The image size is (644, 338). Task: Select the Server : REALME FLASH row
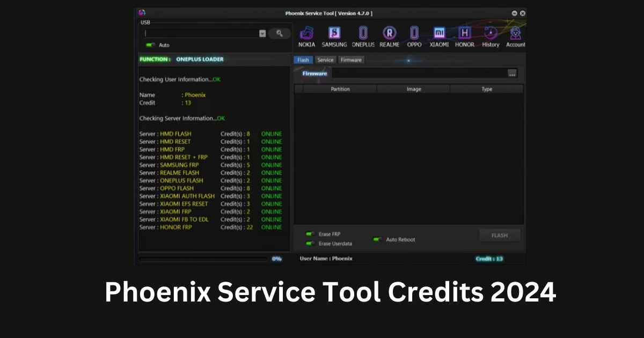pyautogui.click(x=210, y=173)
